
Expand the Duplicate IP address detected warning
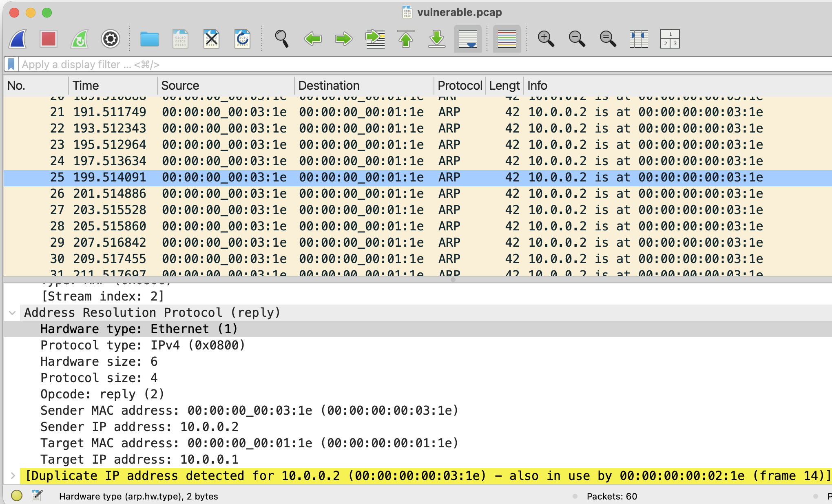pos(13,476)
